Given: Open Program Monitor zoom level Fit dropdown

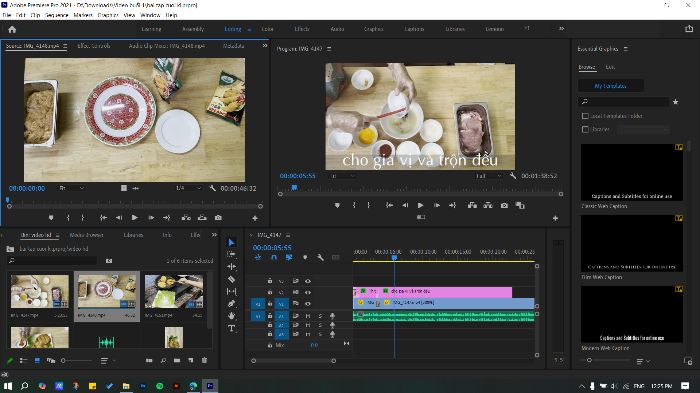Looking at the screenshot, I should point(343,176).
